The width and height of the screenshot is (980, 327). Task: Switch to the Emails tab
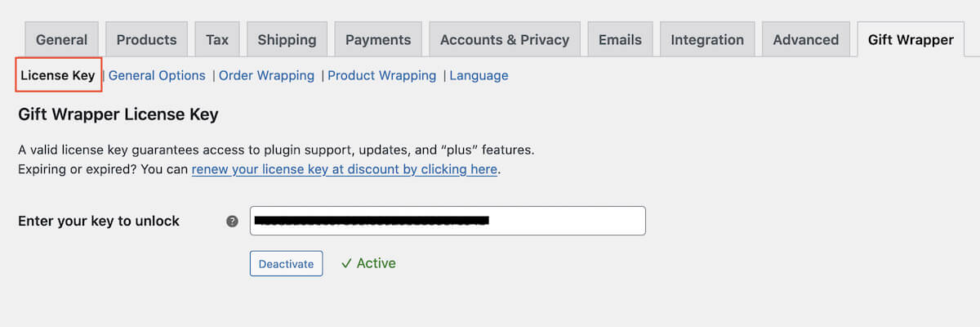[x=620, y=39]
